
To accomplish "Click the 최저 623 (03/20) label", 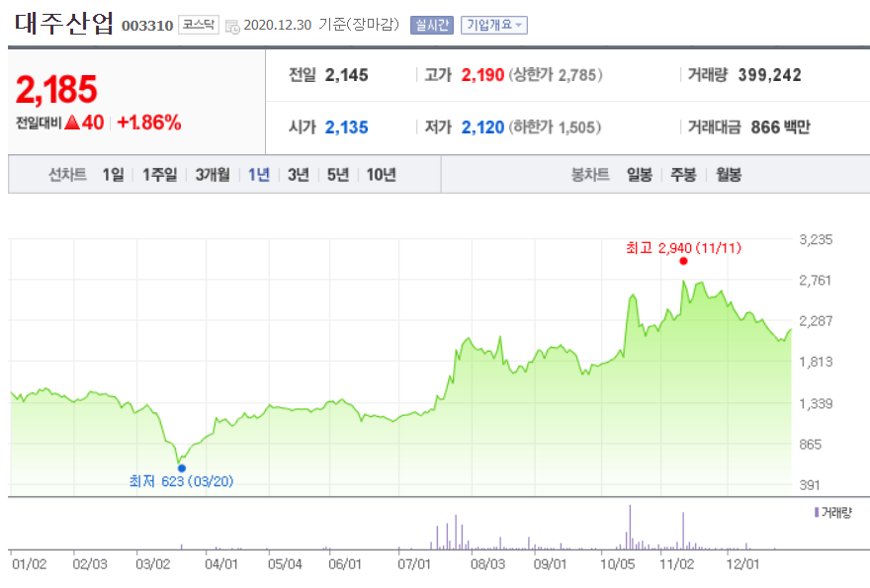I will pyautogui.click(x=182, y=481).
